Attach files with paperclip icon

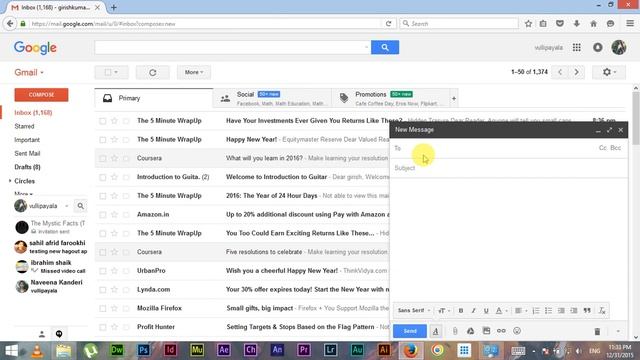[455, 331]
